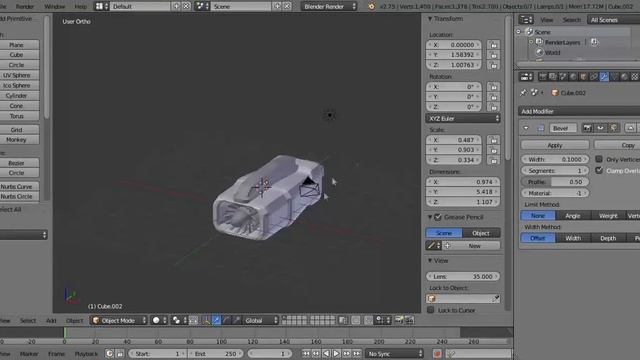Pin the properties context with pin icon
Screen dimensions: 640x360
[x=523, y=93]
